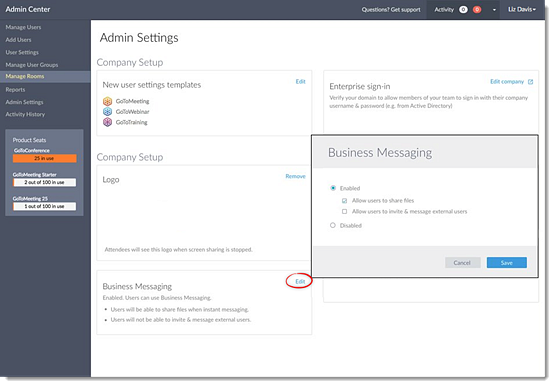Viewport: 550px width, 382px height.
Task: Check Allow users to invite external users
Action: tap(344, 212)
